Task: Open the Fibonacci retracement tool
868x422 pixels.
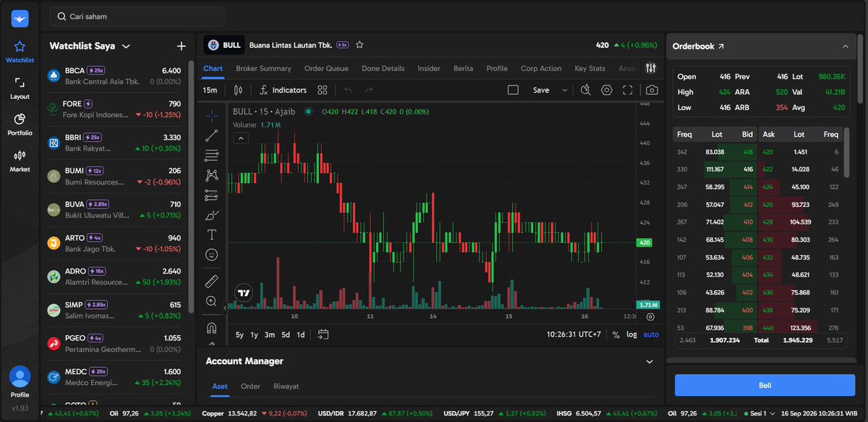Action: [x=211, y=155]
